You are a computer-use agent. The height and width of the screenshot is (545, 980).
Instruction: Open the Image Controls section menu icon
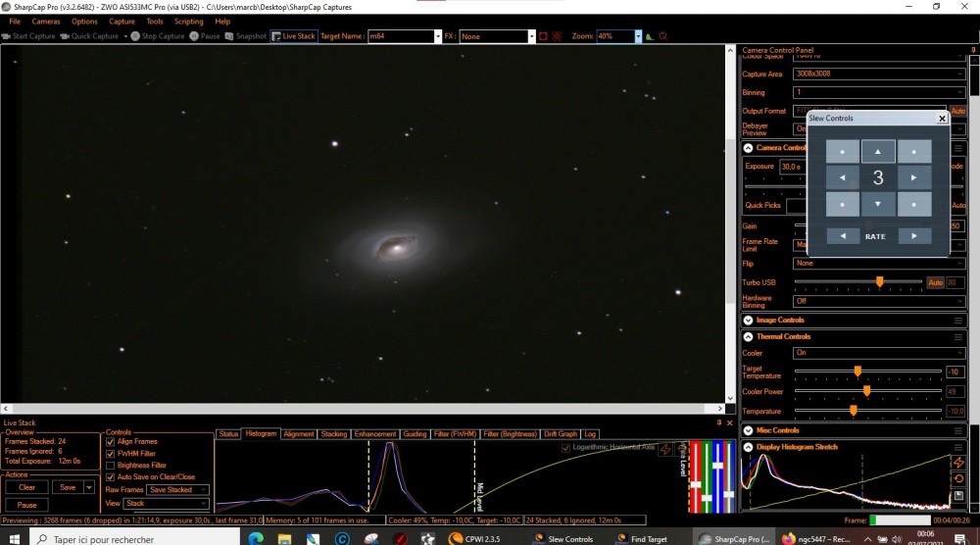coord(957,321)
